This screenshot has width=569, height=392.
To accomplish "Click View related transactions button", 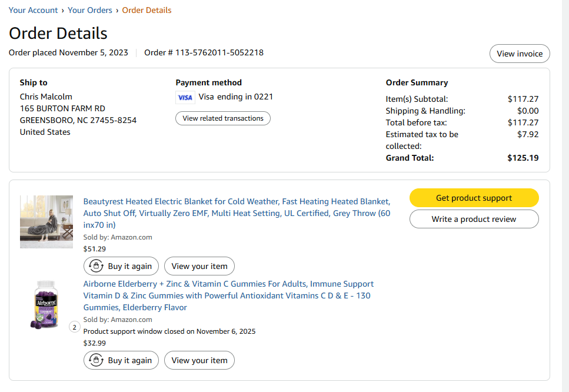I will 223,118.
